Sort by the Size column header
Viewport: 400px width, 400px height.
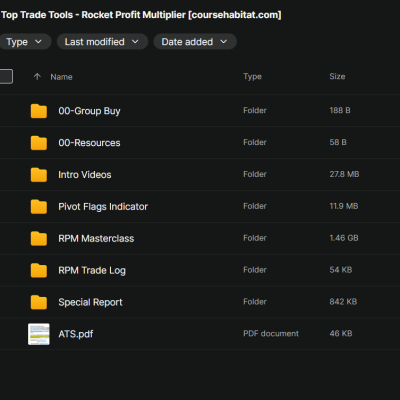337,76
